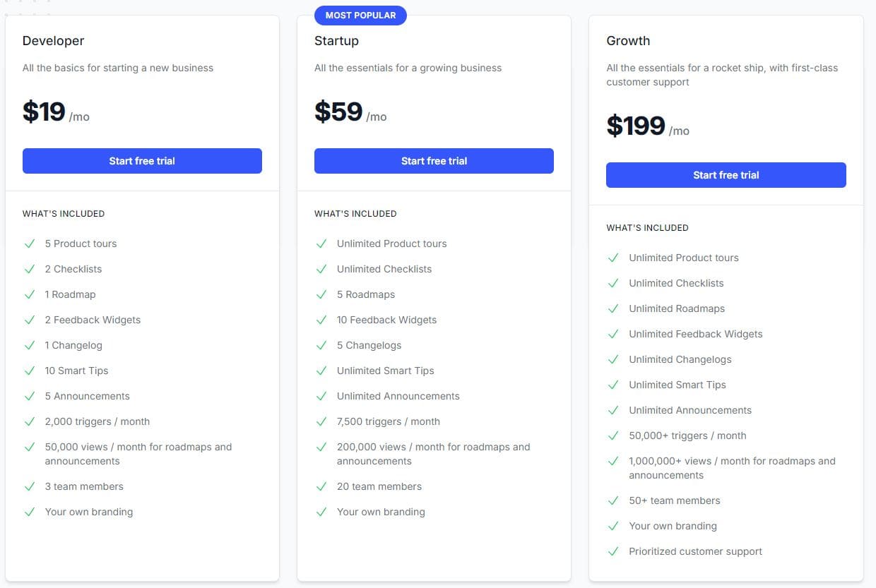Click Start free trial on Startup plan
Viewport: 876px width, 588px height.
(434, 161)
